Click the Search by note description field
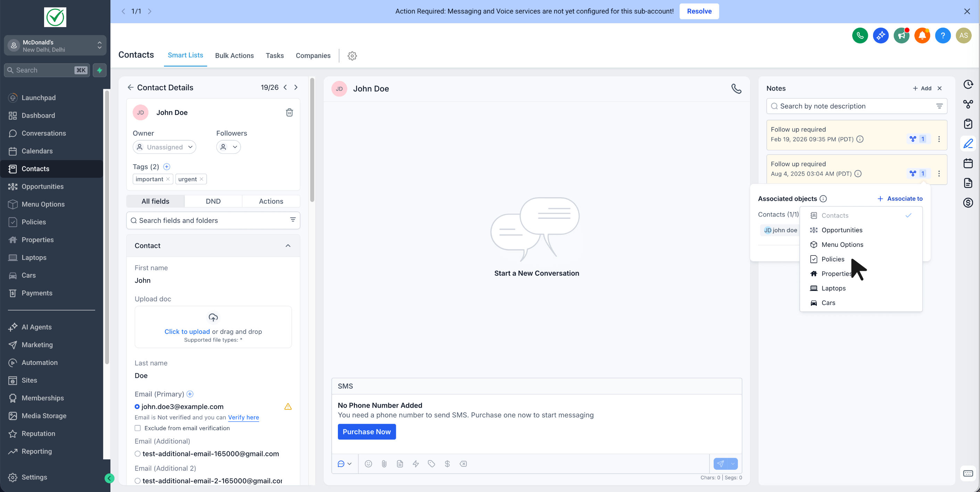 coord(852,106)
